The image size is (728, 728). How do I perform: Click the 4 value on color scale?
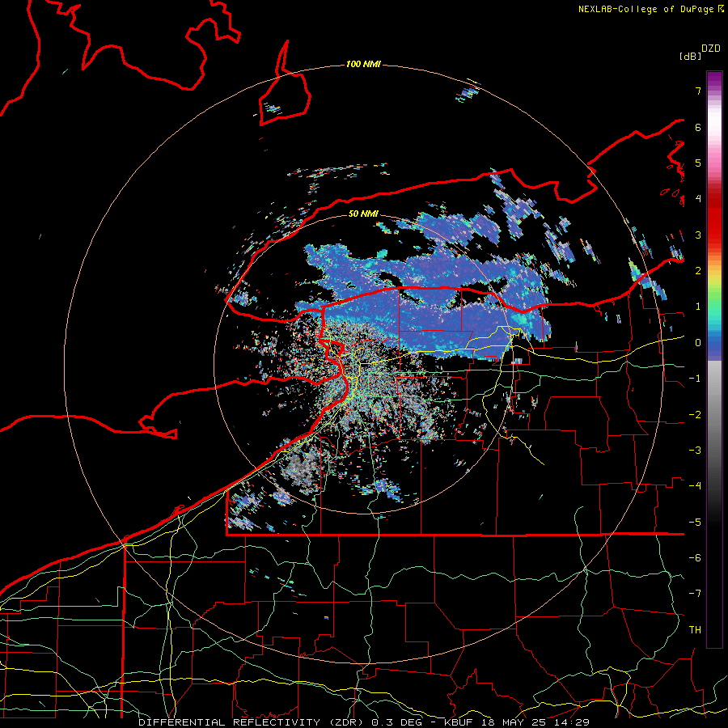coord(698,199)
